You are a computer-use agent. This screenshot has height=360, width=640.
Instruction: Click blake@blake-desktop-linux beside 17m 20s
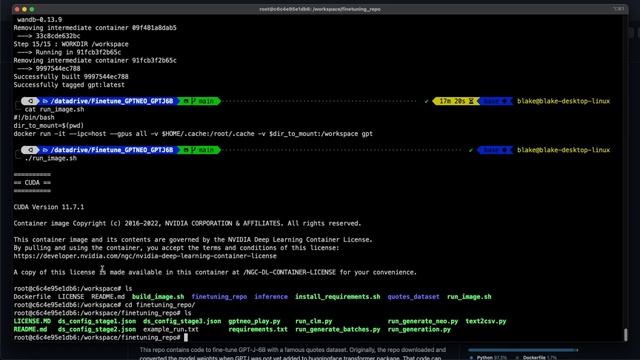pos(564,101)
